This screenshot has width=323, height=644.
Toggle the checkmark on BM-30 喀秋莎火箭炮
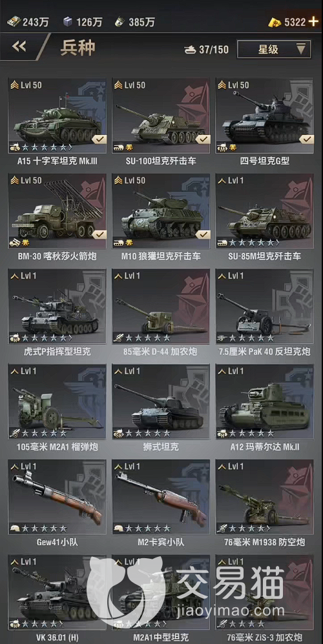coord(98,235)
